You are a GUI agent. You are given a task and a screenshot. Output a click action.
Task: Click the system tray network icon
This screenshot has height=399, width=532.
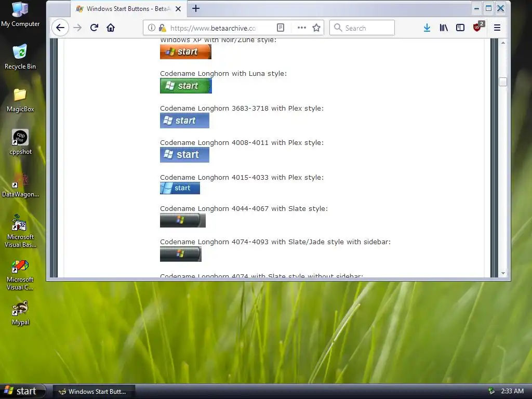[x=491, y=391]
